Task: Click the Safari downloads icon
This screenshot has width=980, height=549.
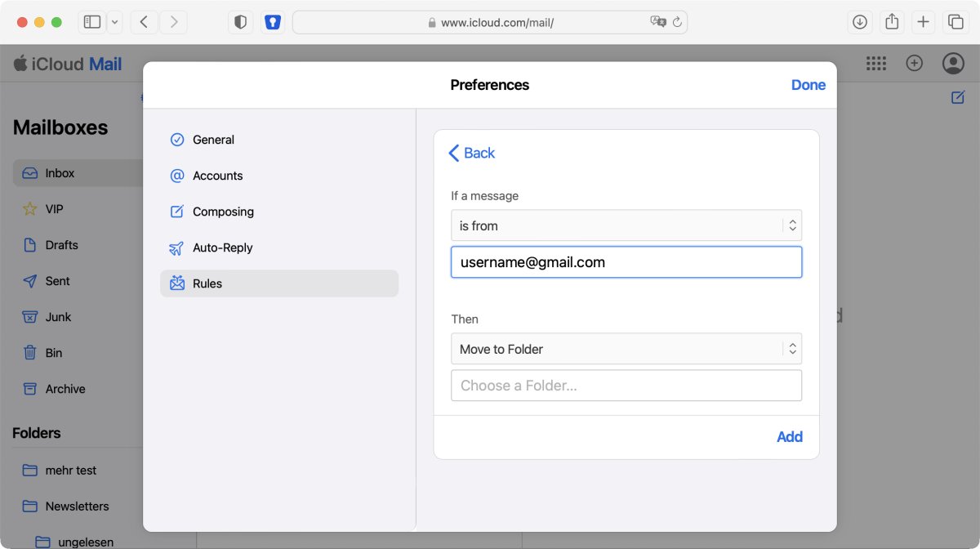Action: coord(860,22)
